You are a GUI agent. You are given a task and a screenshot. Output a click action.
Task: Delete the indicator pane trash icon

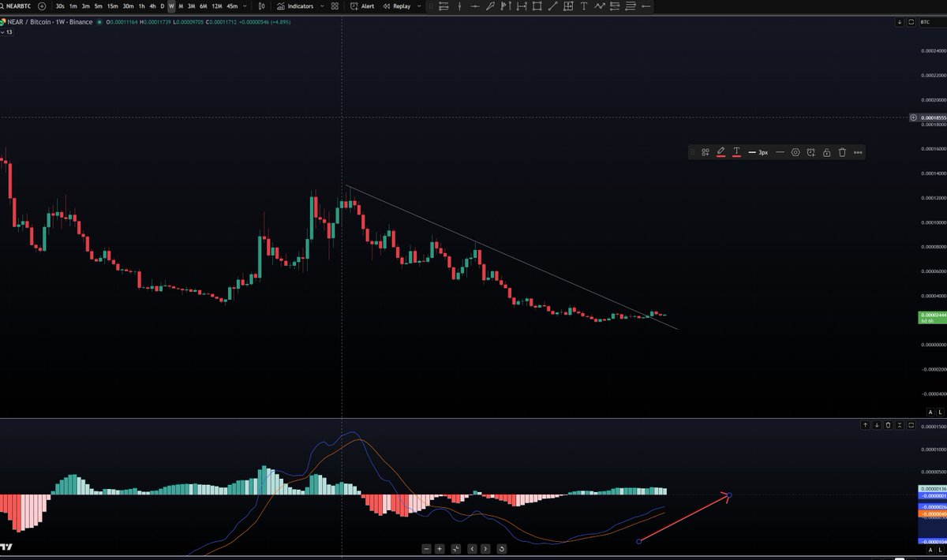point(889,425)
